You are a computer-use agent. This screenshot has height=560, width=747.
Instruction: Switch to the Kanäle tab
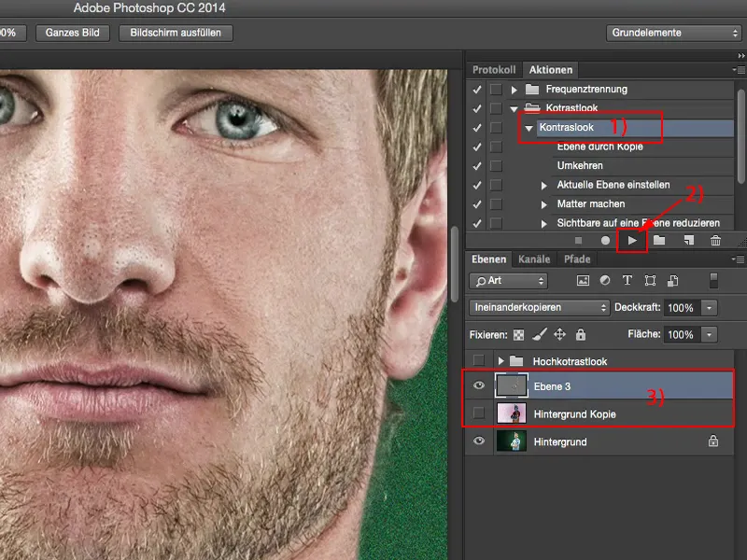point(534,259)
